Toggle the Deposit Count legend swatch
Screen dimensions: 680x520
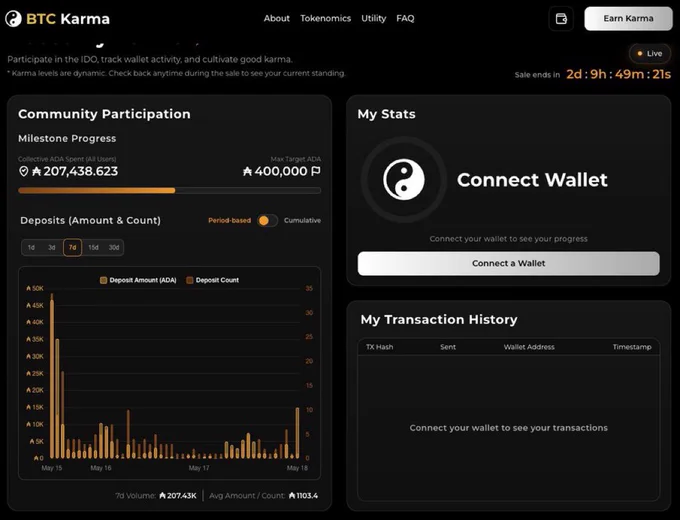click(x=190, y=280)
